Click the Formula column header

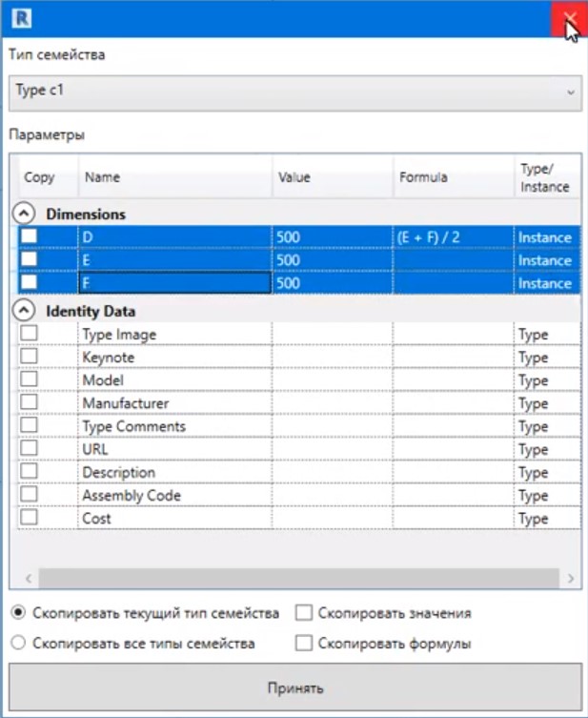pyautogui.click(x=453, y=177)
